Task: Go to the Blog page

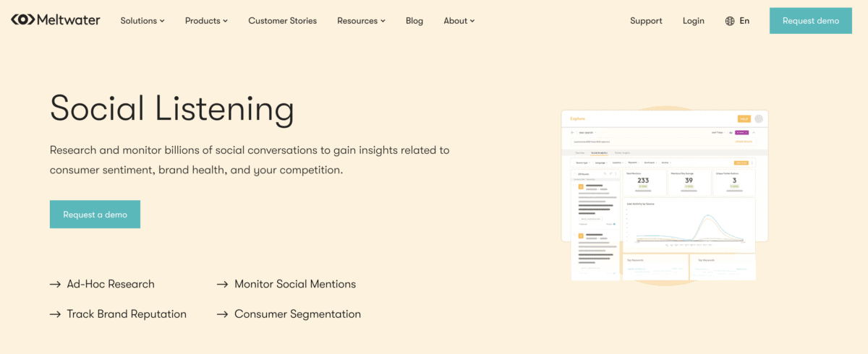Action: pos(414,21)
